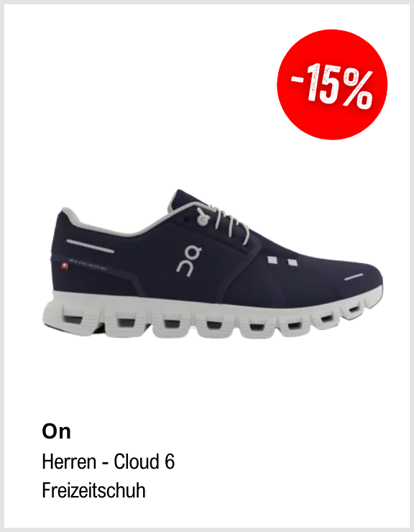Select the navy shoe product image
414x532 pixels.
(213, 264)
